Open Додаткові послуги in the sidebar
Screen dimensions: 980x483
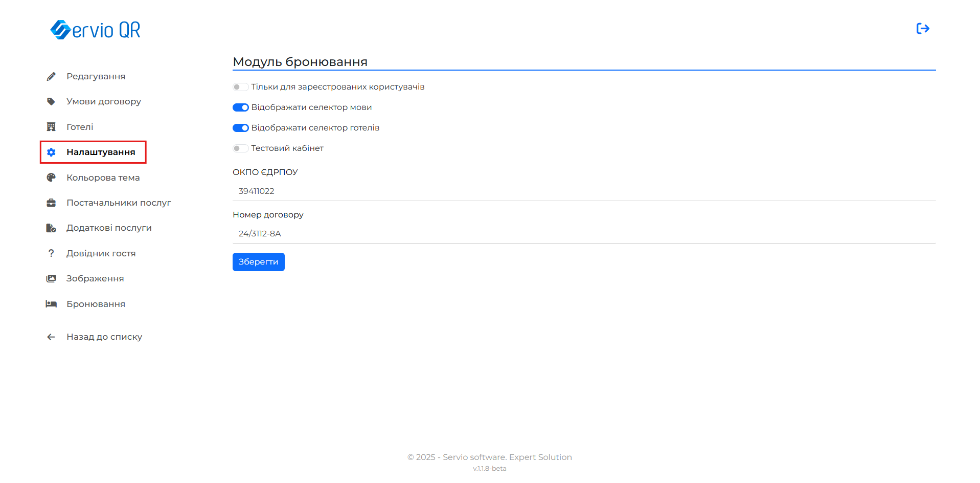pyautogui.click(x=109, y=228)
